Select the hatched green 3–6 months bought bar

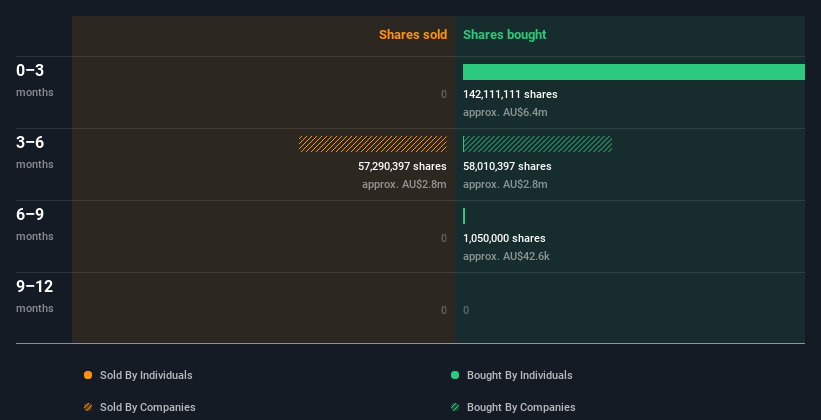pyautogui.click(x=537, y=144)
